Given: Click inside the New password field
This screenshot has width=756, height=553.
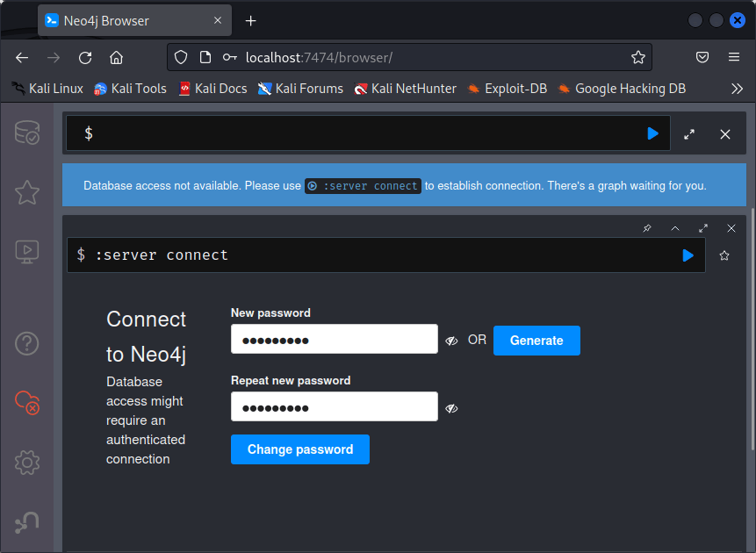Looking at the screenshot, I should click(x=334, y=339).
